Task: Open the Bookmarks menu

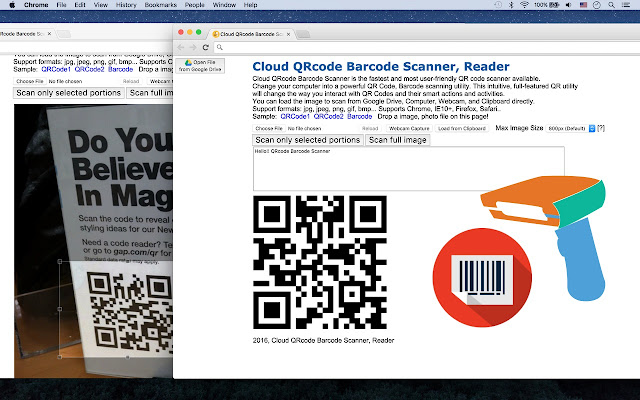Action: (x=160, y=5)
